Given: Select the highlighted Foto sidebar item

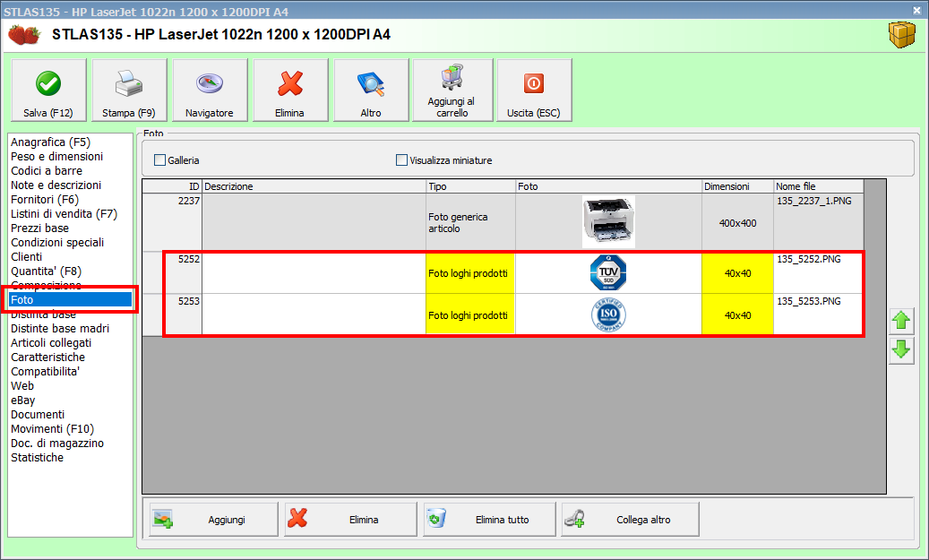Looking at the screenshot, I should (x=70, y=300).
